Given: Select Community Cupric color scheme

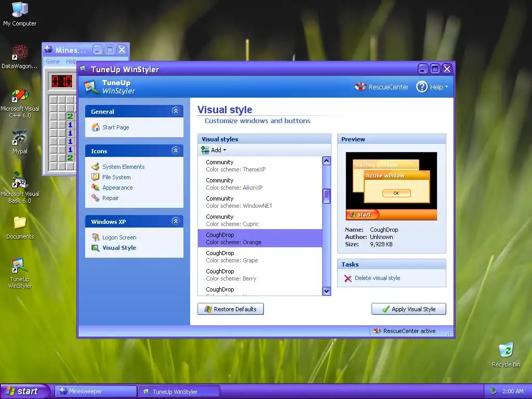Looking at the screenshot, I should (x=260, y=220).
